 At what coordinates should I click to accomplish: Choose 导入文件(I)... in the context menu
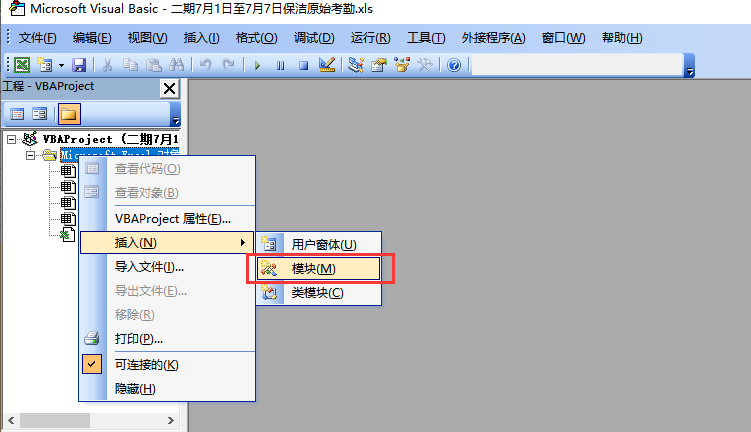[x=167, y=267]
